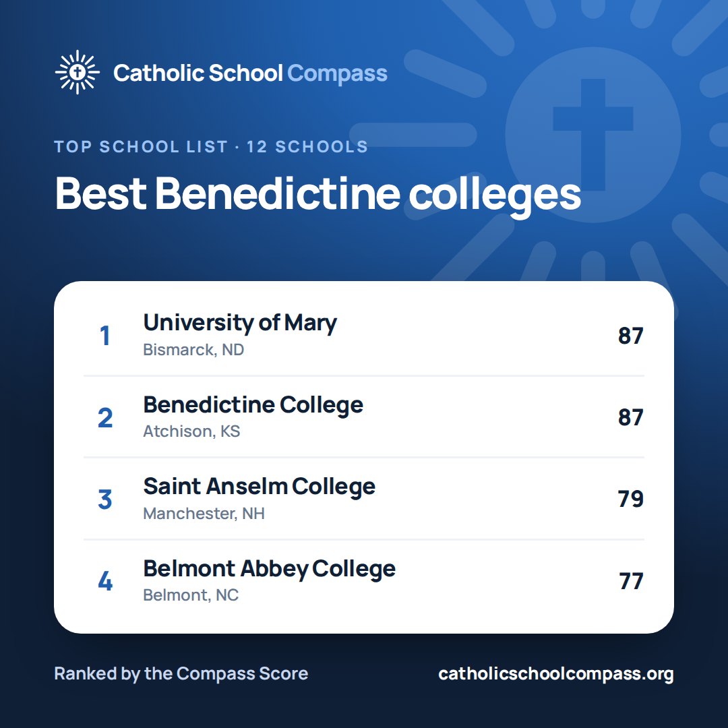728x728 pixels.
Task: Click rank number 3 badge
Action: pos(105,499)
